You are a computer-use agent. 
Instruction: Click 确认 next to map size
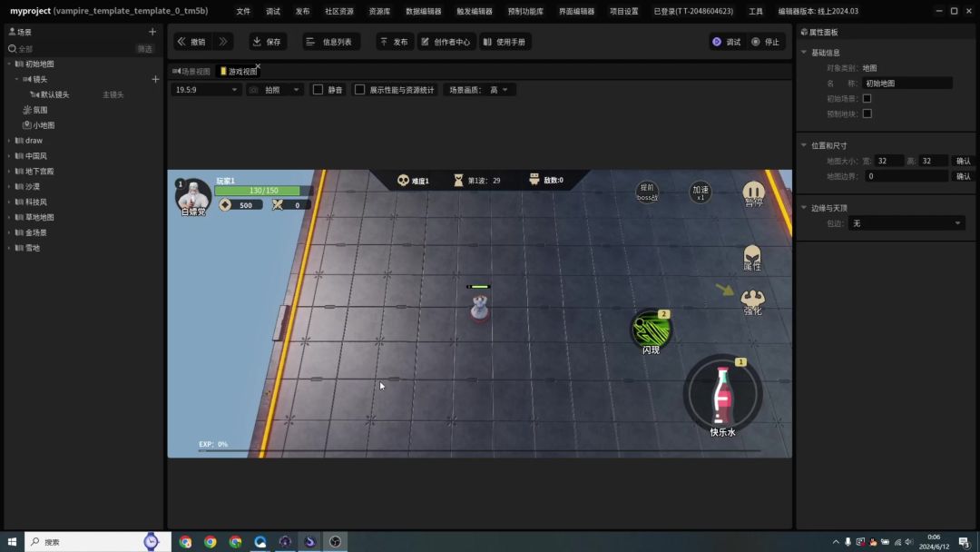963,161
